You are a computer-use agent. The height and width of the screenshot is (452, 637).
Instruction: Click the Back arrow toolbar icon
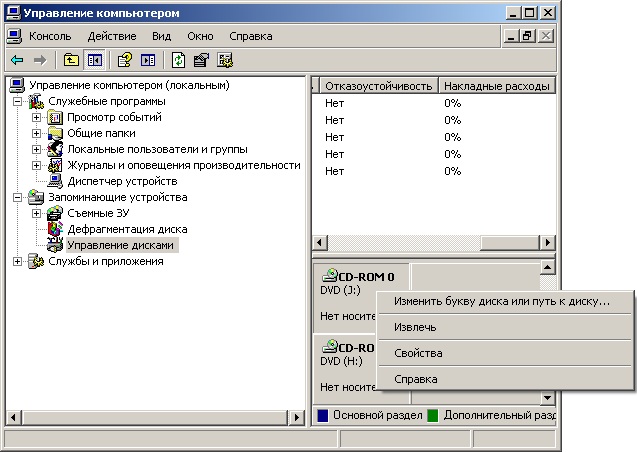[17, 60]
